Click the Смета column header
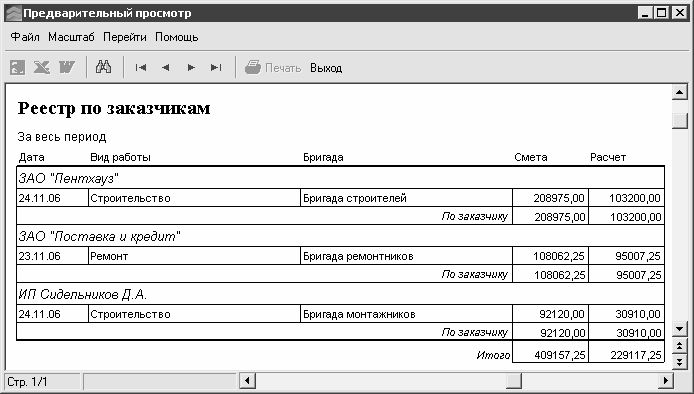The height and width of the screenshot is (394, 694). 531,158
